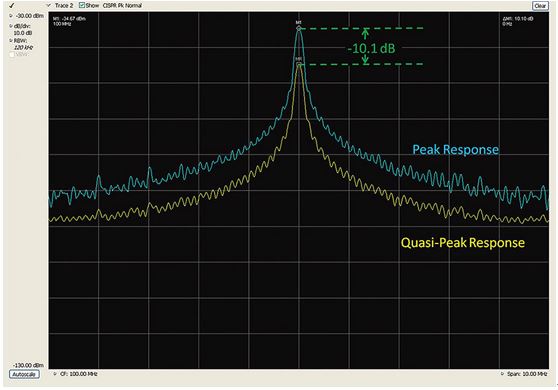This screenshot has width=558, height=390.
Task: Click the 120 kHz RBW value
Action: pyautogui.click(x=23, y=47)
